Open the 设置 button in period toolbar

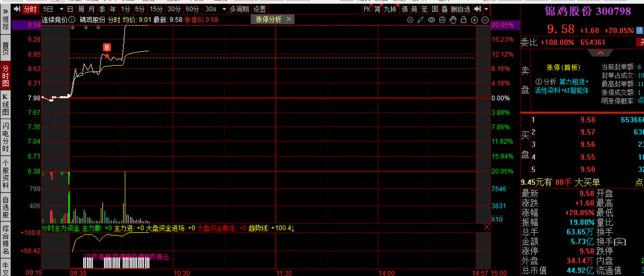click(259, 9)
